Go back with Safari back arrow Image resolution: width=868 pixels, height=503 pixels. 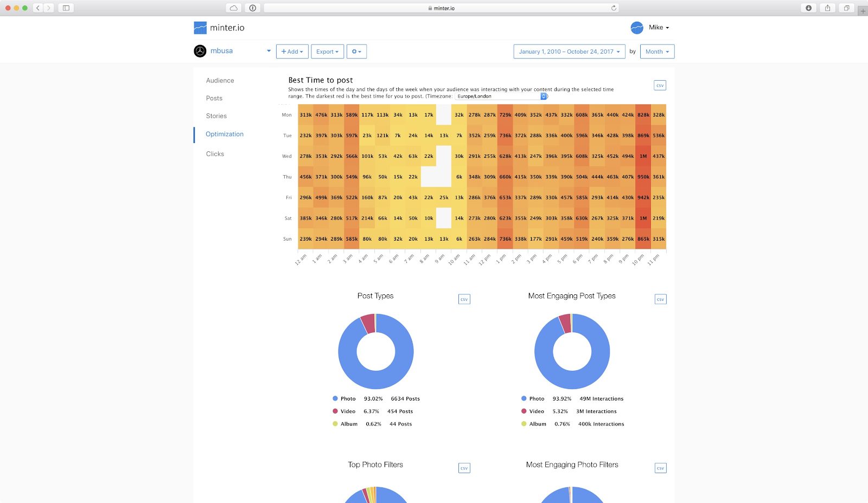pyautogui.click(x=38, y=8)
